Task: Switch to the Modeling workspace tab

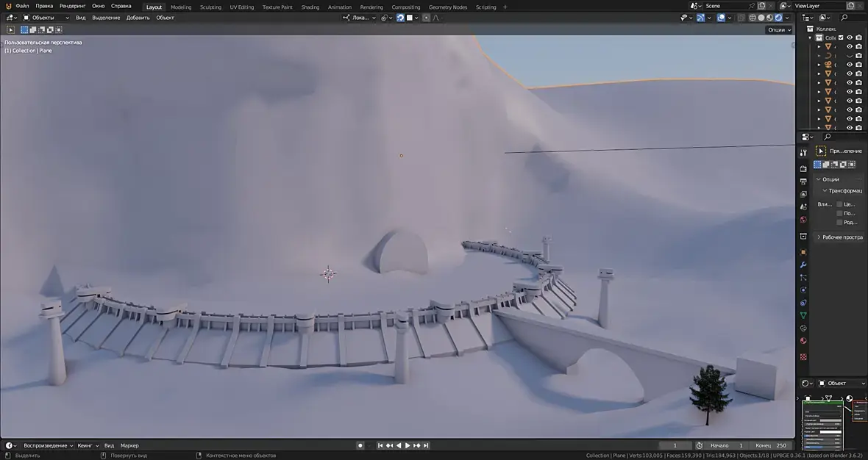Action: coord(181,7)
